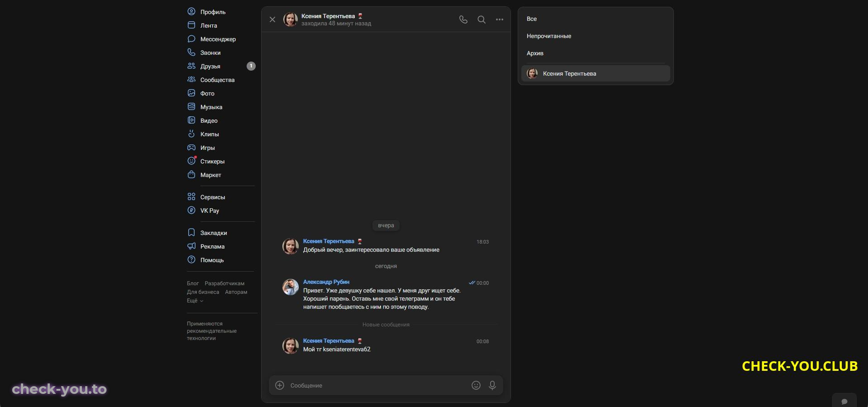Open the Авторам footer link
The height and width of the screenshot is (407, 868).
[x=236, y=292]
